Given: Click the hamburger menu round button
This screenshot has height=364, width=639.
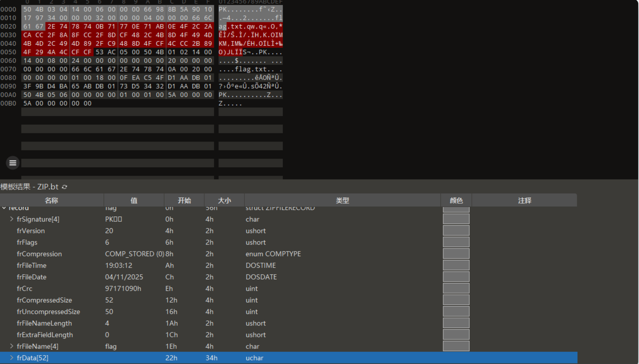Looking at the screenshot, I should point(13,163).
